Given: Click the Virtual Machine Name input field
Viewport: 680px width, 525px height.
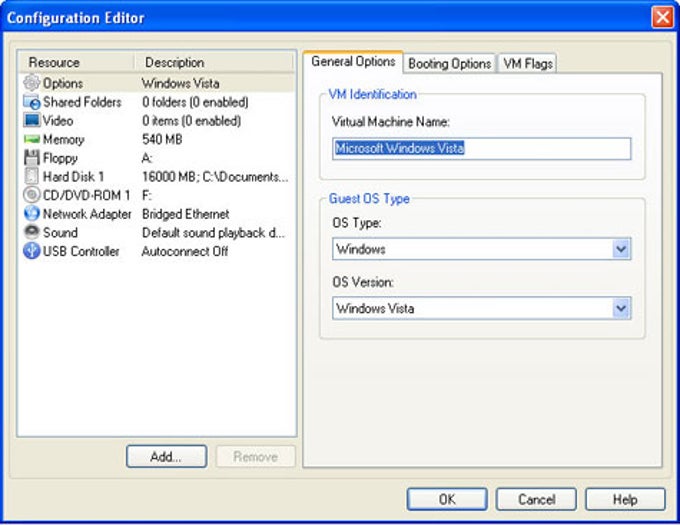Looking at the screenshot, I should (481, 148).
